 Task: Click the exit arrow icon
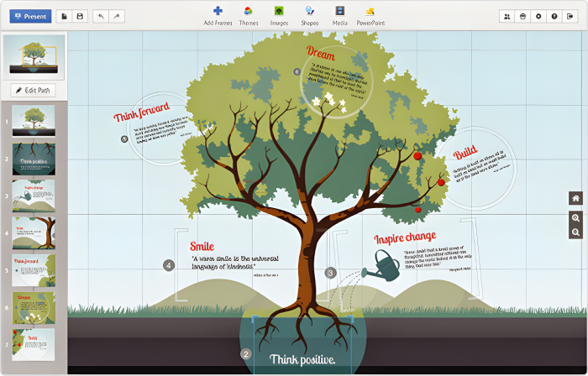click(570, 17)
